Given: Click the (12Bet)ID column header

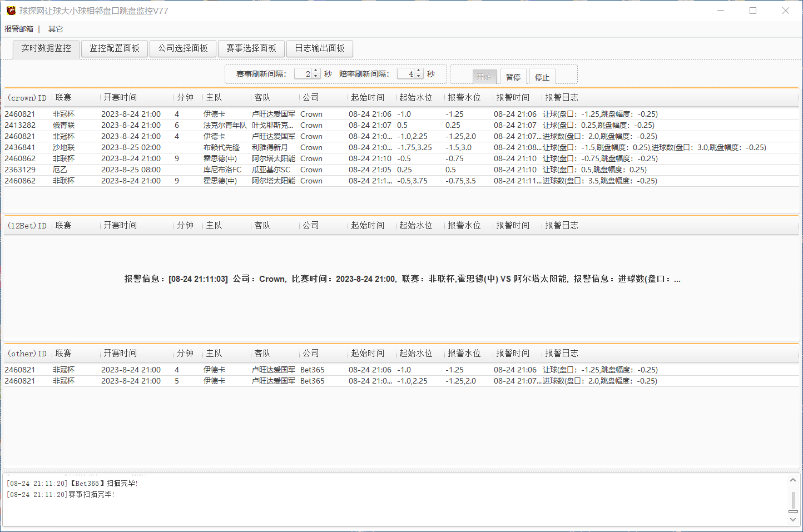Looking at the screenshot, I should 27,226.
